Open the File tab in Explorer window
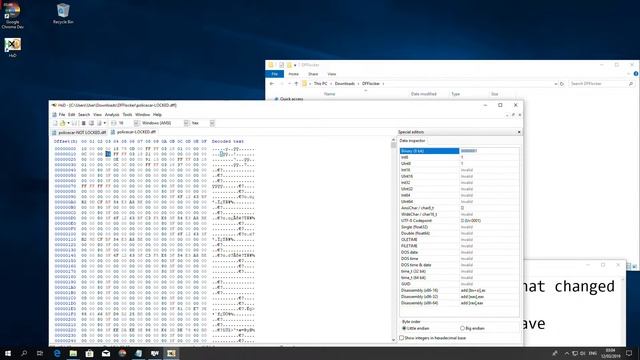The width and height of the screenshot is (640, 360). (275, 74)
